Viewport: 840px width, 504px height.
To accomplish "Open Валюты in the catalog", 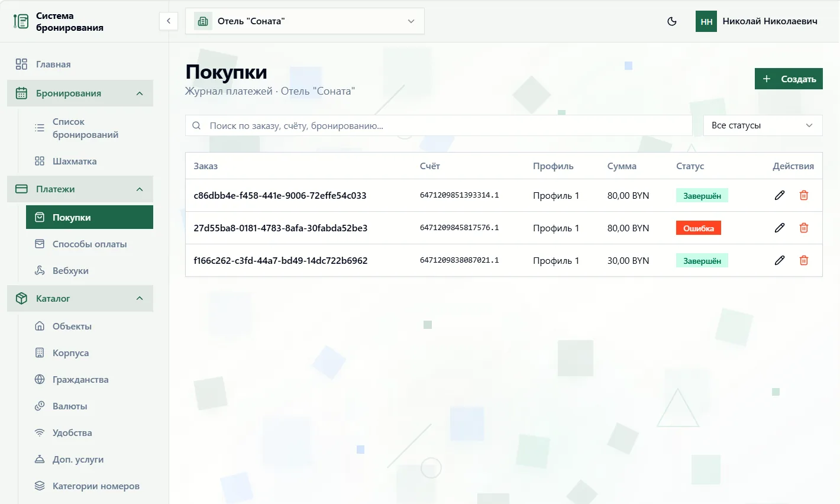I will (89, 406).
